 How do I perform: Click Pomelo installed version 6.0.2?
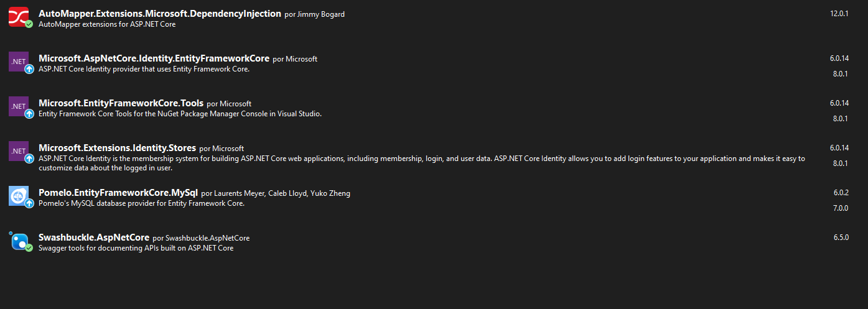click(841, 193)
